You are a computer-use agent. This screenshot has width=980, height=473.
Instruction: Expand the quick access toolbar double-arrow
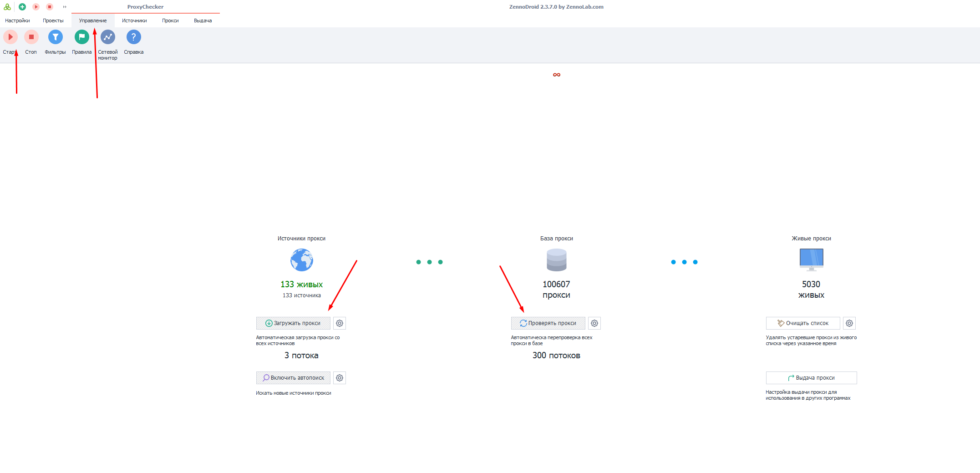pos(65,7)
